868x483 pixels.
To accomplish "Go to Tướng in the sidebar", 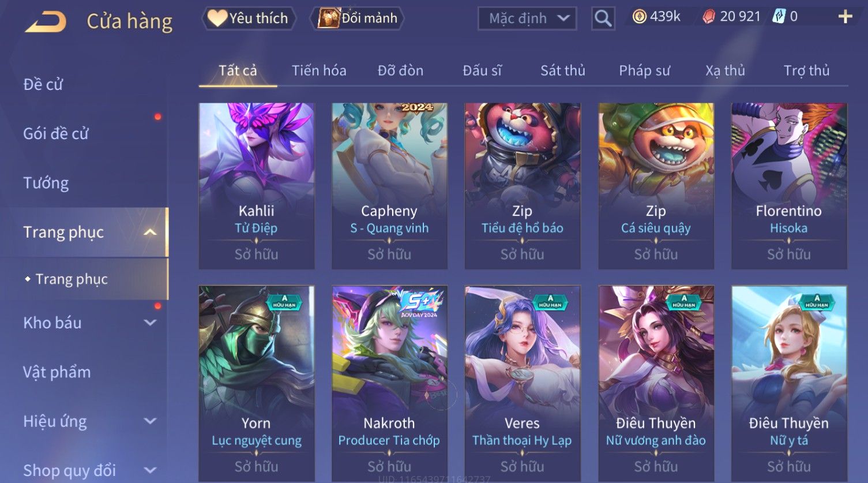I will [46, 183].
